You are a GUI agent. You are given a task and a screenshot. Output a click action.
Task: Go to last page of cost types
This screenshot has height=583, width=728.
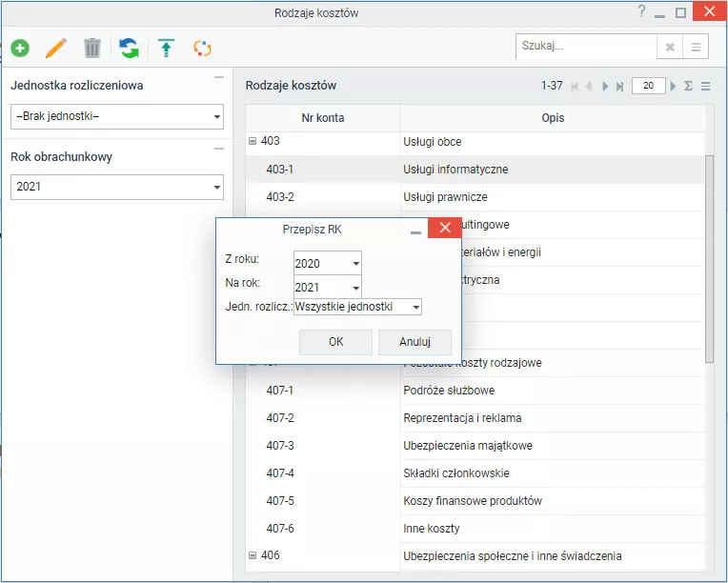coord(619,87)
